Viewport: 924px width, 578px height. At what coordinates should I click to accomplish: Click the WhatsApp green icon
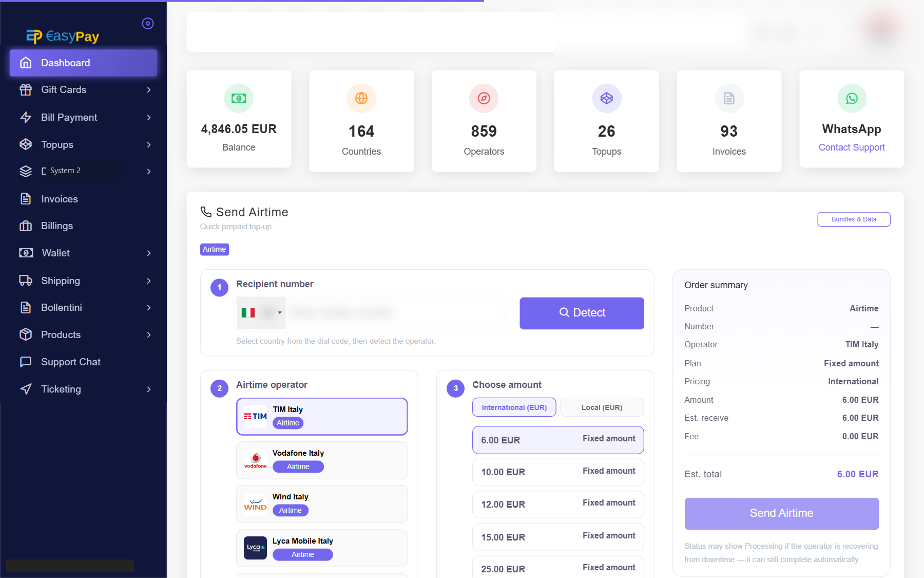[852, 98]
